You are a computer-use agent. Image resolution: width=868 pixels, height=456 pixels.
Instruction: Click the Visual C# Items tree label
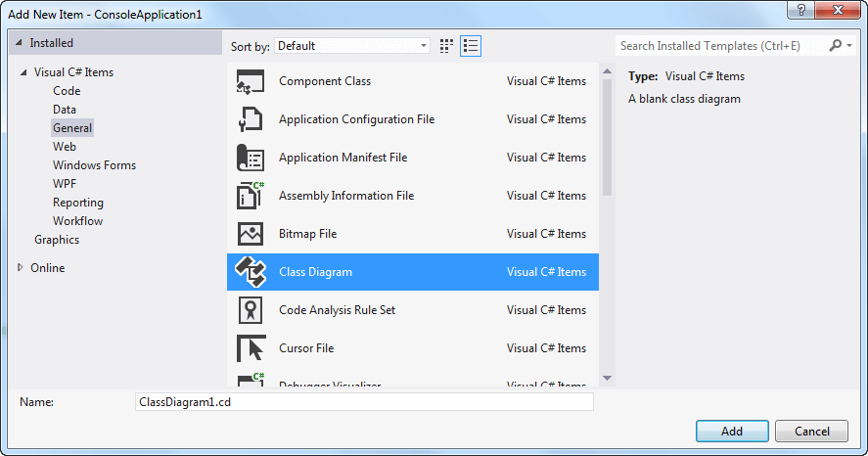(73, 72)
